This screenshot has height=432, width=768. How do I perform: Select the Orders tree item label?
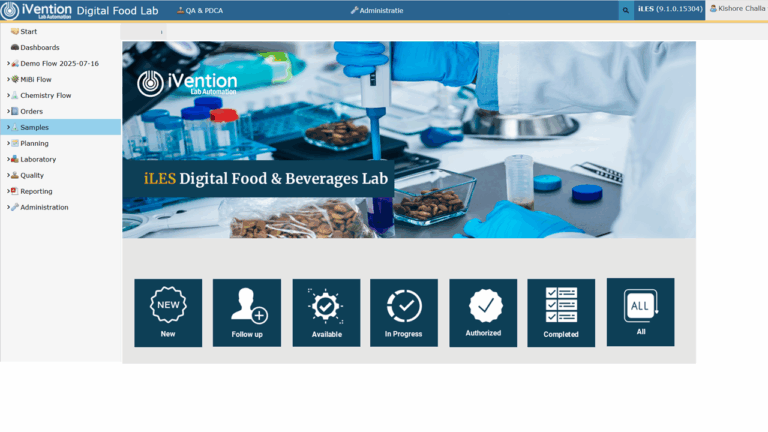[x=31, y=111]
